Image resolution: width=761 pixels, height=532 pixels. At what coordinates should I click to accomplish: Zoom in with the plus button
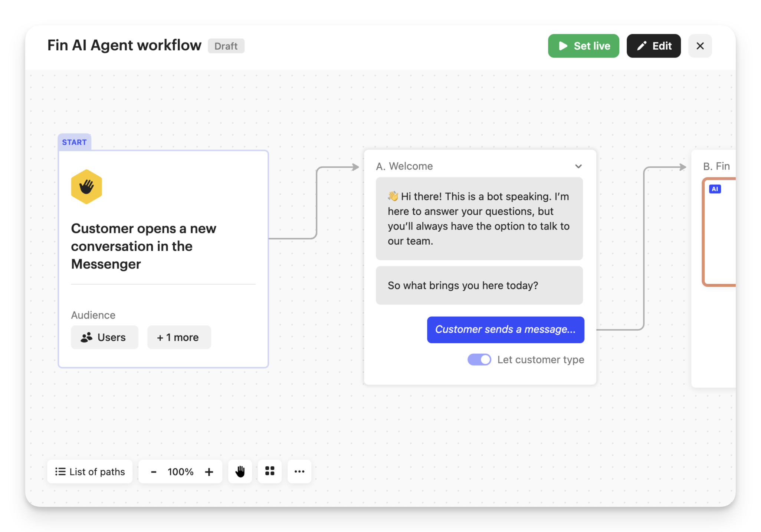point(209,472)
